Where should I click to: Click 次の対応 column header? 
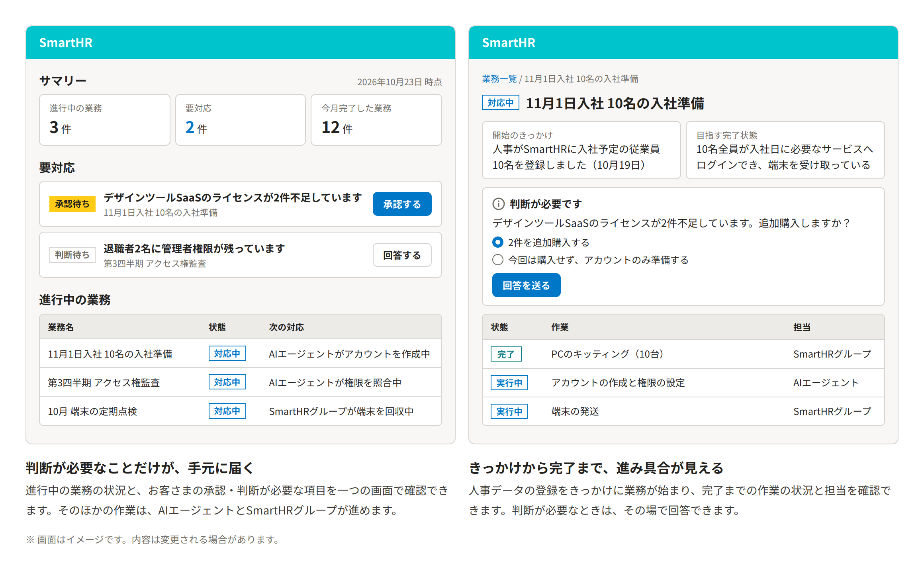coord(286,327)
